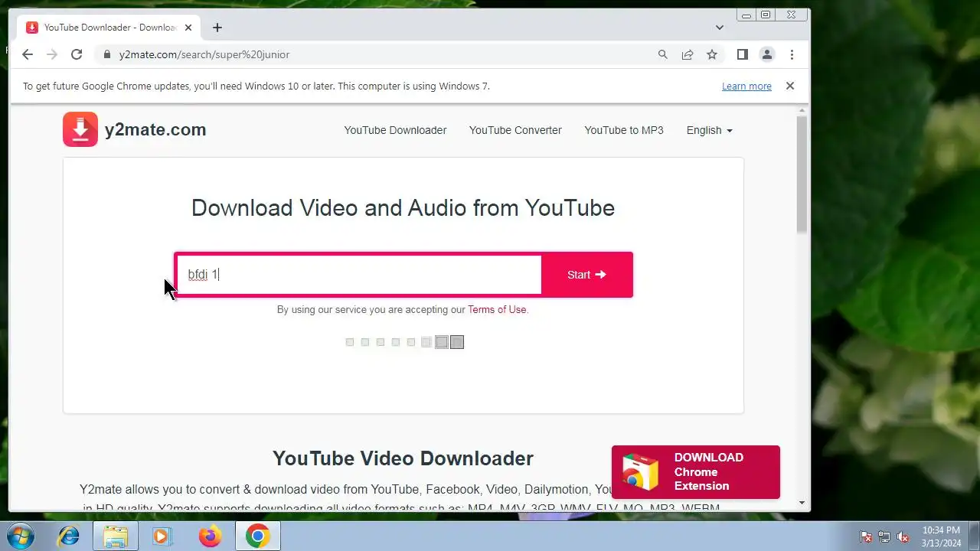Launch Firefox from the taskbar
The width and height of the screenshot is (980, 551).
[x=210, y=536]
